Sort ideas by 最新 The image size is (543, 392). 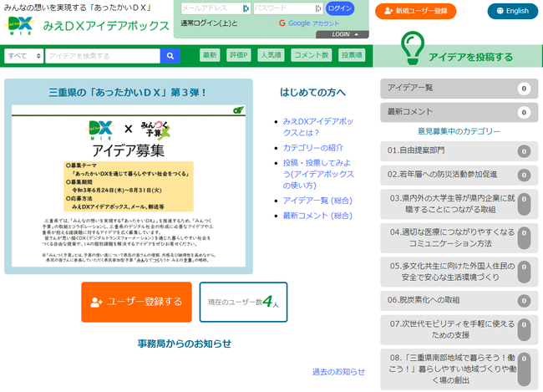(x=210, y=55)
